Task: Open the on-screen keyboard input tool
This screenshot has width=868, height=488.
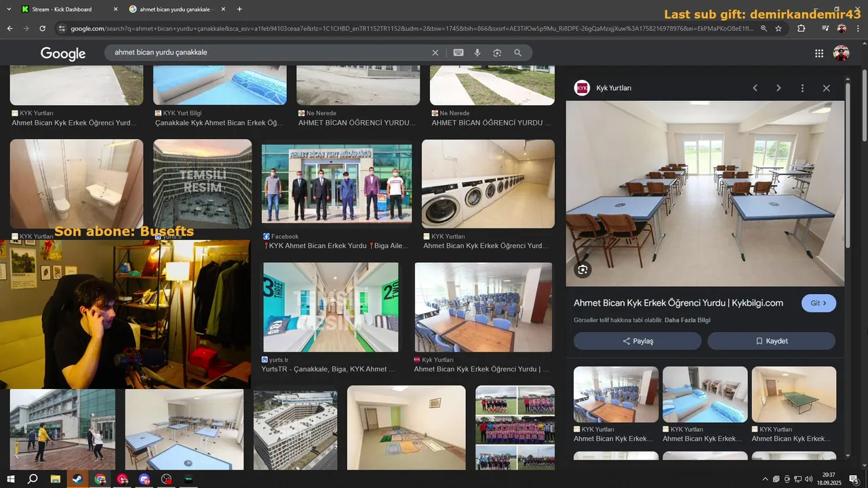Action: 458,53
